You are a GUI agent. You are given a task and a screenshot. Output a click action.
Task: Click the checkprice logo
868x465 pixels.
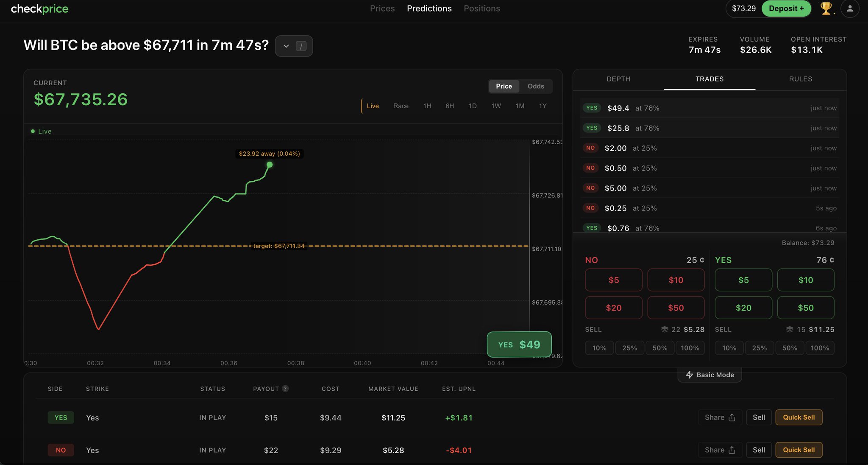pyautogui.click(x=39, y=8)
